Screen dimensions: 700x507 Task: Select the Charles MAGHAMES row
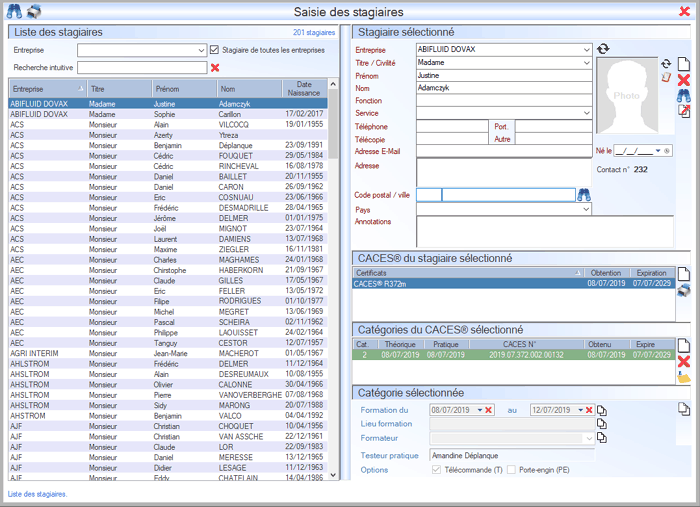point(168,260)
